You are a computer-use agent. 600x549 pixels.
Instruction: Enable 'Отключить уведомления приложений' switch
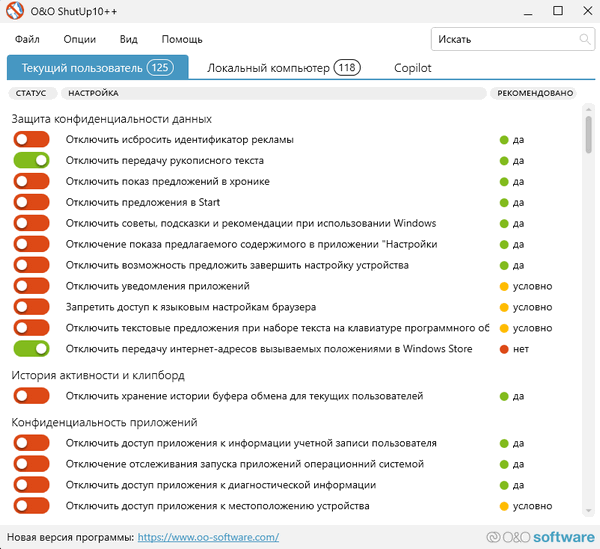pyautogui.click(x=31, y=286)
